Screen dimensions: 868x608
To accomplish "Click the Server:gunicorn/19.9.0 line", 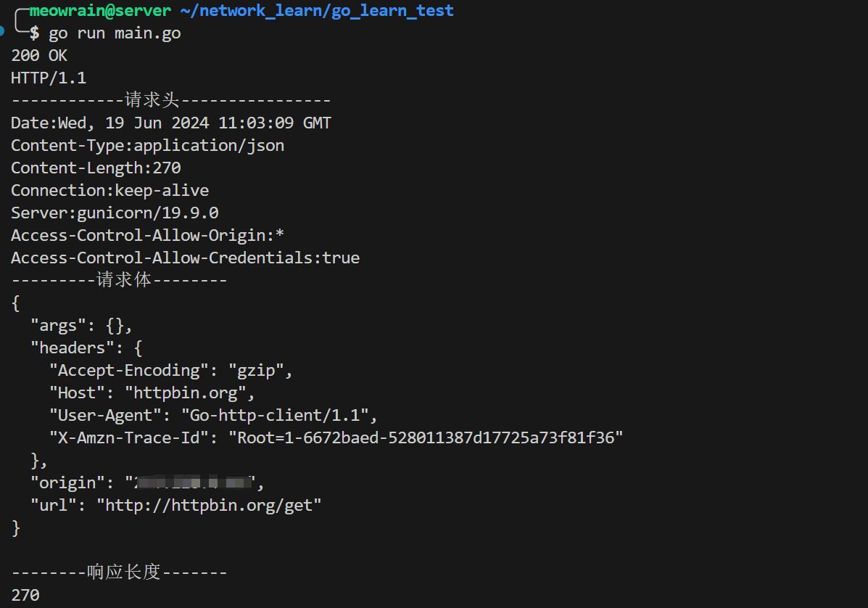I will coord(115,213).
